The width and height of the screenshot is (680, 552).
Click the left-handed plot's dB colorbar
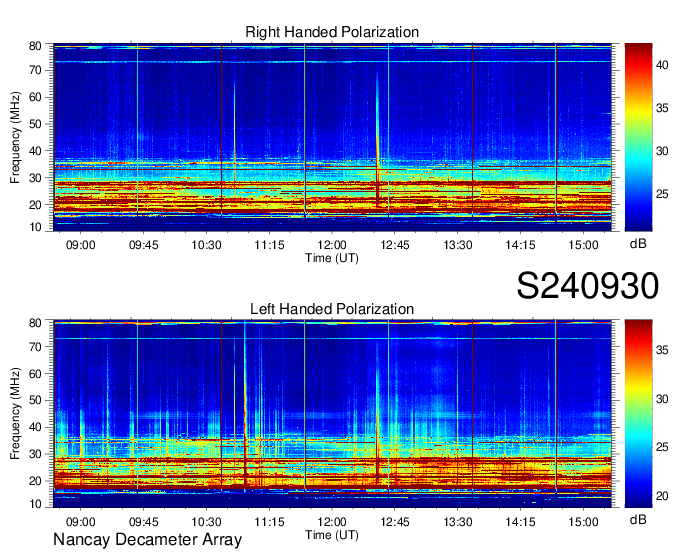point(638,414)
